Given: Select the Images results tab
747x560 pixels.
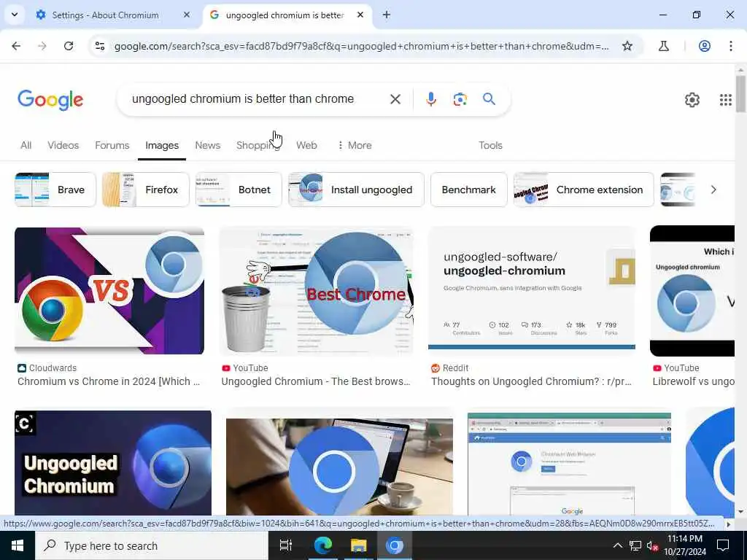Looking at the screenshot, I should pyautogui.click(x=162, y=145).
